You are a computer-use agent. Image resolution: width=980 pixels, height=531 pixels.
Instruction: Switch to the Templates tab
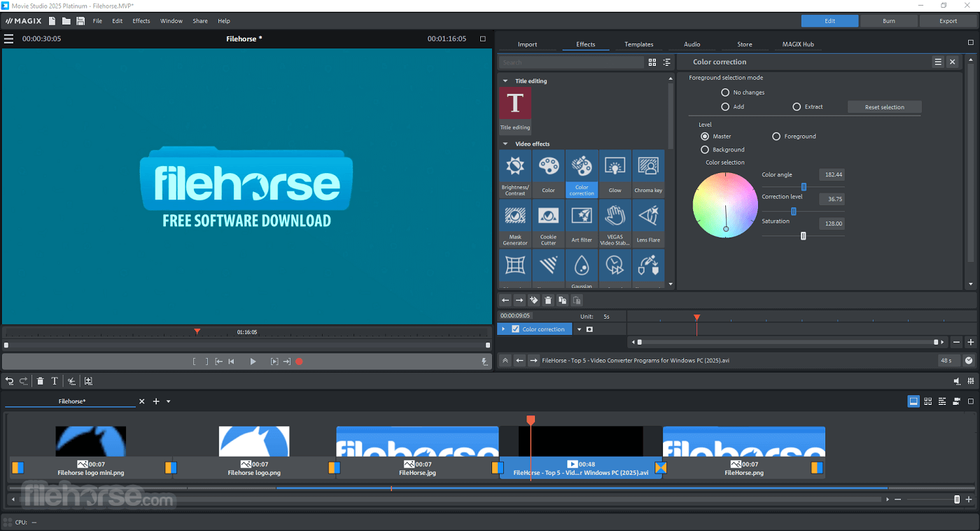coord(639,44)
